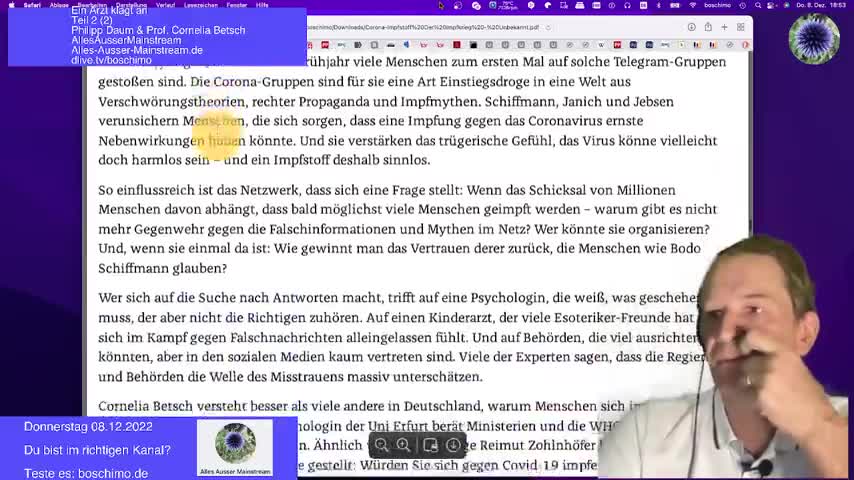Zoom in using the PDF overlay control

pyautogui.click(x=404, y=445)
